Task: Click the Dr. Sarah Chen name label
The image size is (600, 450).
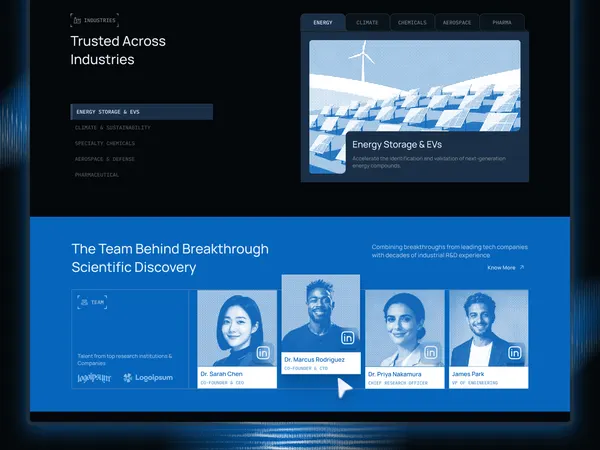Action: pyautogui.click(x=222, y=374)
